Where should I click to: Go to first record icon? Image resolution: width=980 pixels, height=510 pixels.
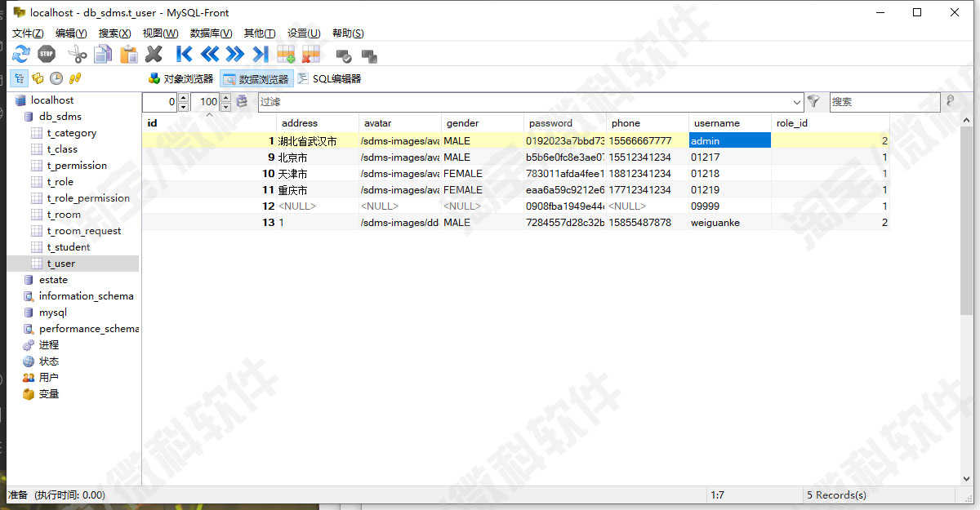[x=185, y=55]
